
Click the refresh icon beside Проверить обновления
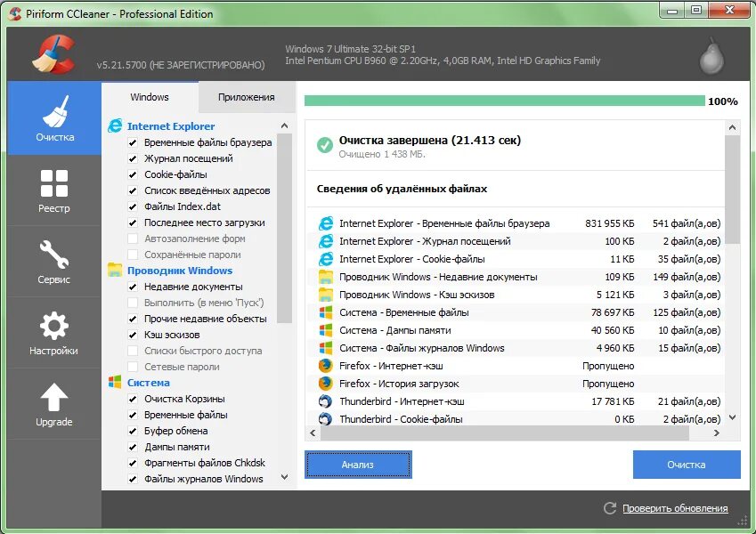click(610, 508)
